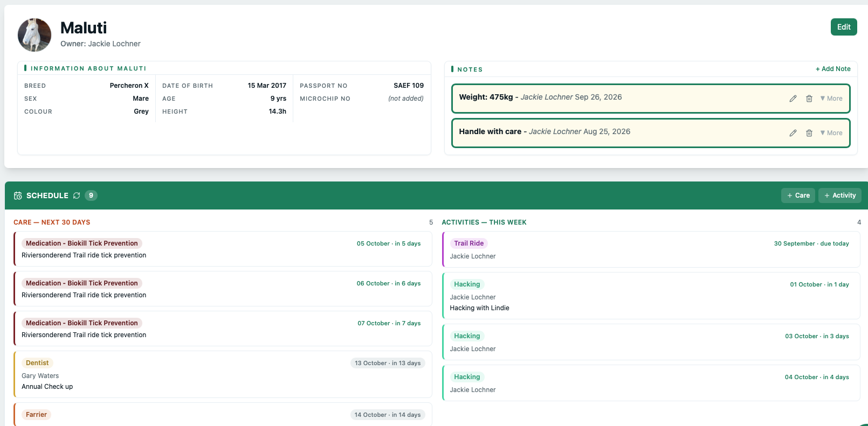Click the date of birth 15 Mar 2017
868x426 pixels.
click(267, 86)
